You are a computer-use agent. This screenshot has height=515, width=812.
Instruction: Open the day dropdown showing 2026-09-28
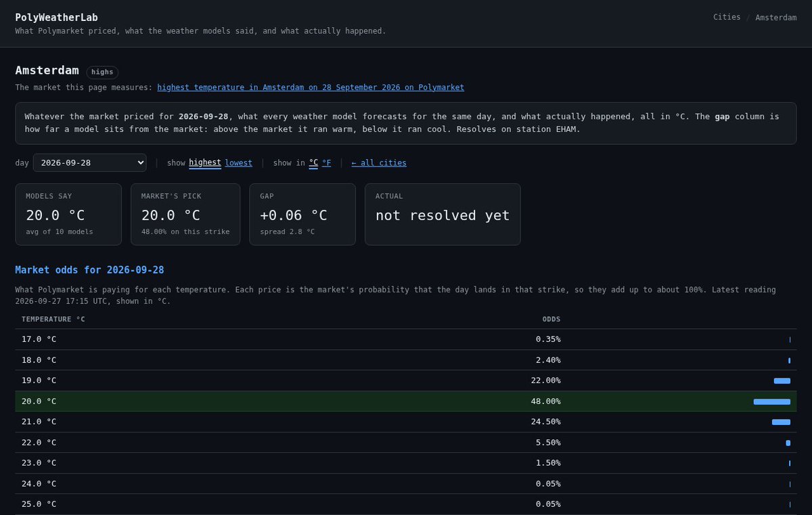(90, 162)
